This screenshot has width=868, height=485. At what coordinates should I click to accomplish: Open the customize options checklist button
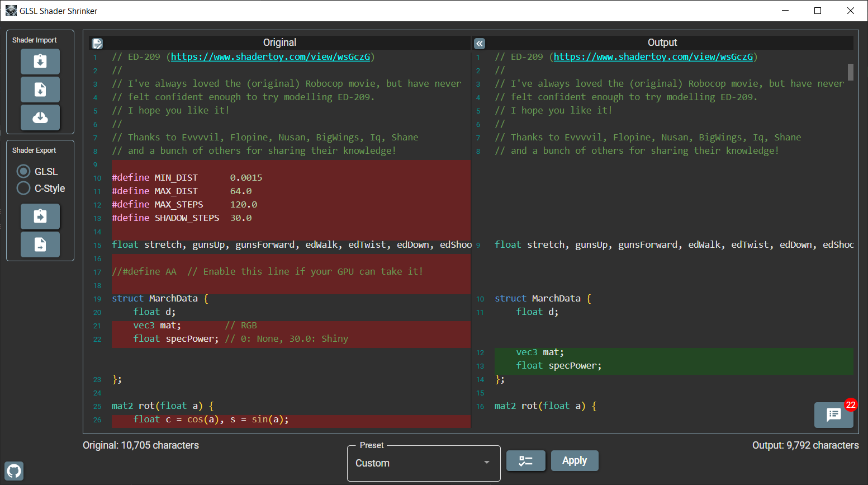[x=526, y=461]
